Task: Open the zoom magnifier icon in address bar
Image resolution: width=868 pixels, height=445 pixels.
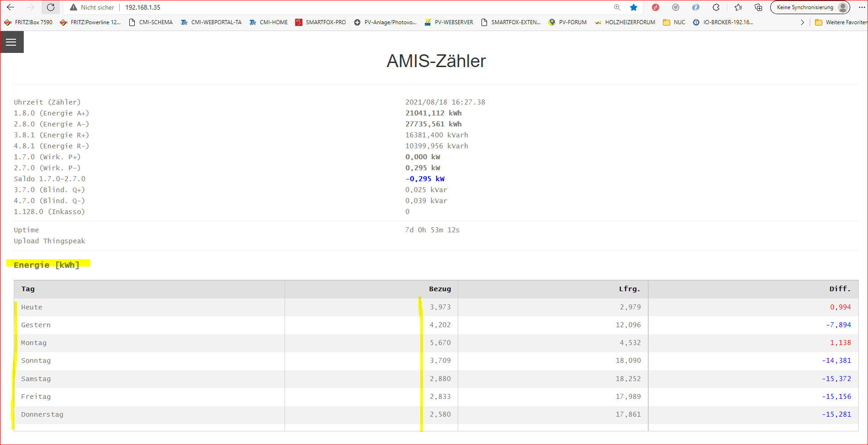Action: click(x=617, y=7)
